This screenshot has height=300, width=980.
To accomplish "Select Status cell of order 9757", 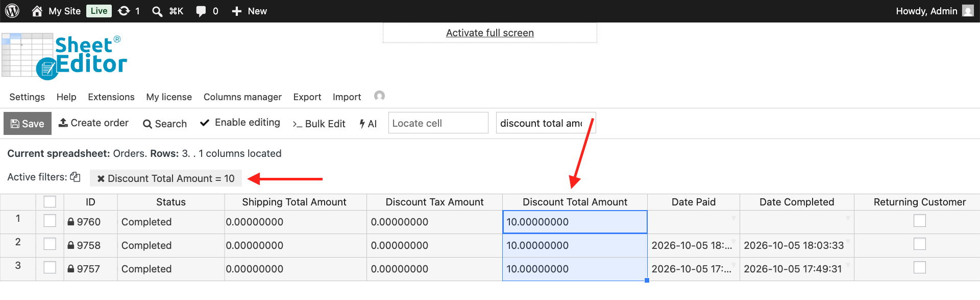I will tap(171, 269).
